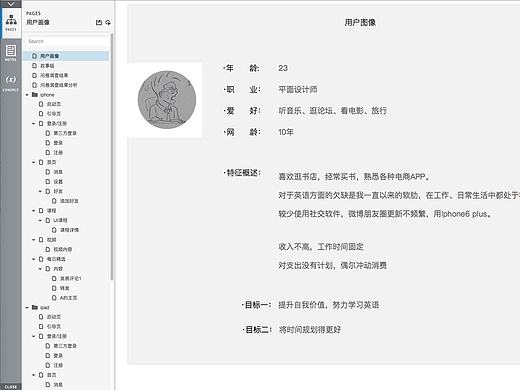Open 启动页 under the ipad folder
Viewport: 520px width, 390px height.
click(x=54, y=317)
